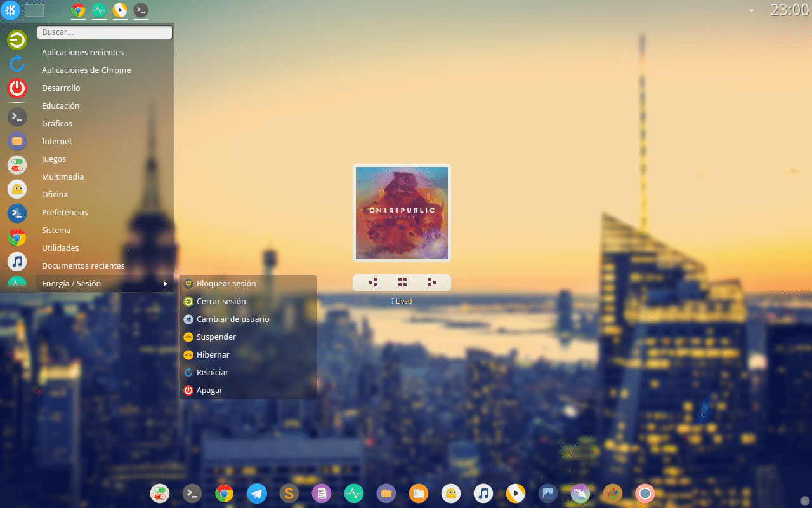Click the OneRepublic album cover thumbnail
The height and width of the screenshot is (508, 812).
coord(402,213)
